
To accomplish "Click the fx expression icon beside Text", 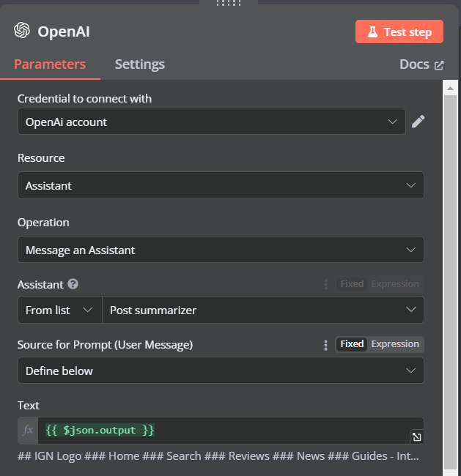I will (x=28, y=430).
